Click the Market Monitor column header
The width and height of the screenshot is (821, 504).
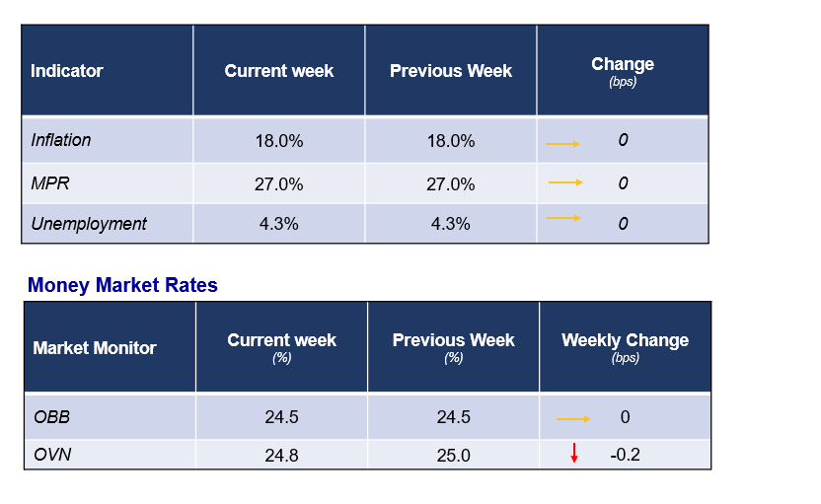coord(95,348)
